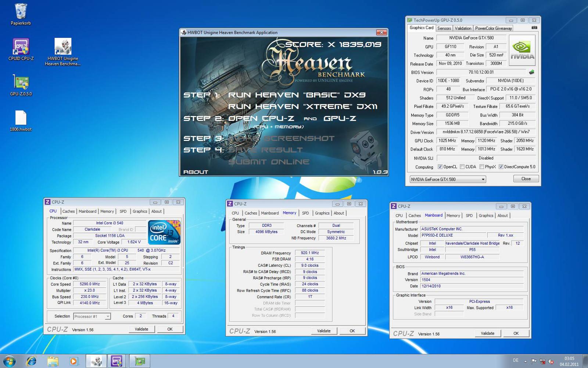Open Windows Media Player from the taskbar
The image size is (588, 368).
point(73,361)
